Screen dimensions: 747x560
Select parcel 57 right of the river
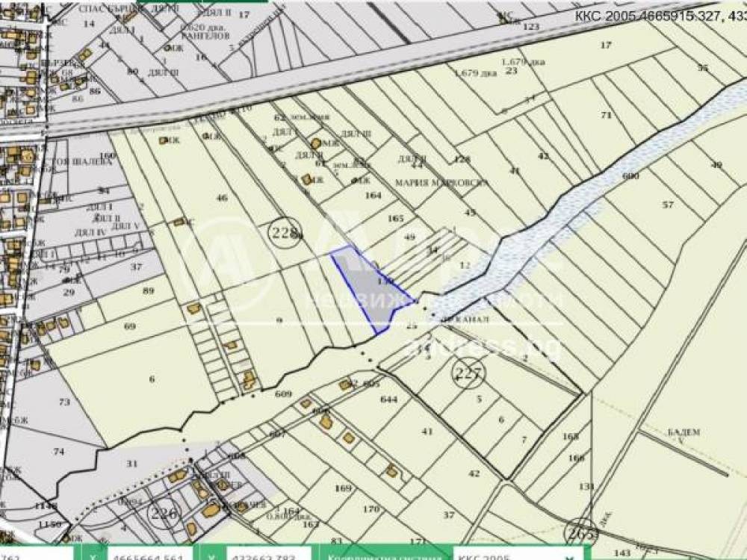[x=667, y=204]
